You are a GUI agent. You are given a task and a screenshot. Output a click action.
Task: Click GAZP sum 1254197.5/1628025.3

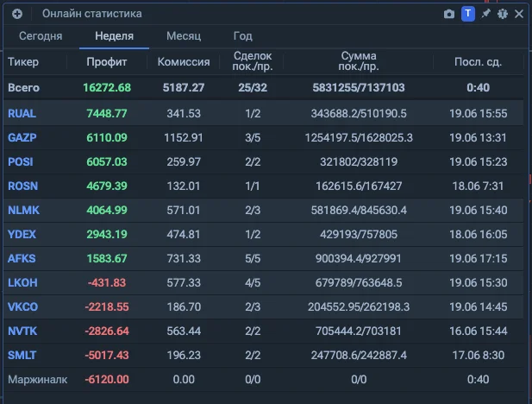(x=359, y=137)
